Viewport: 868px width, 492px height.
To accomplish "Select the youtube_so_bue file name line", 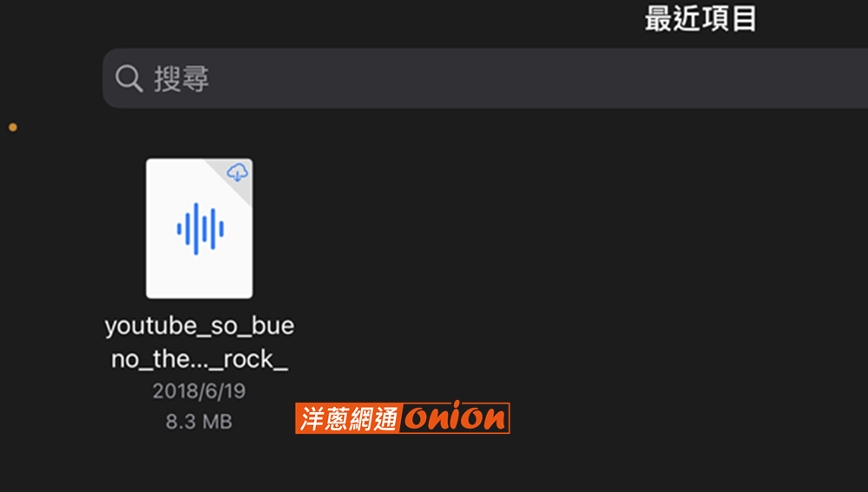I will pos(200,326).
